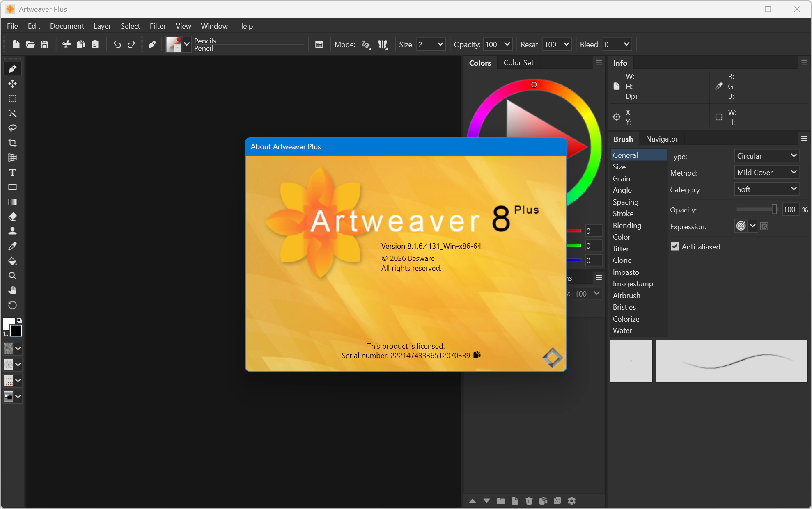Image resolution: width=812 pixels, height=509 pixels.
Task: Open the Expression dropdown arrow
Action: (x=752, y=226)
